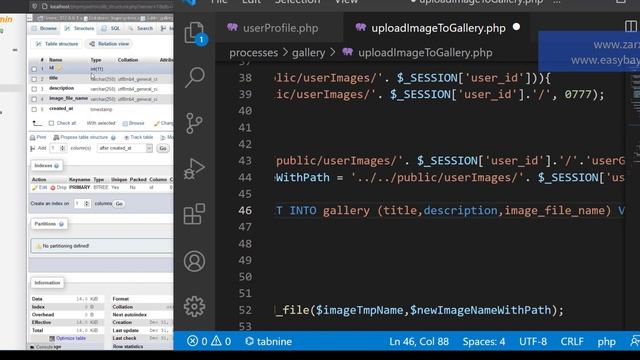Screen dimensions: 640x360
Task: Click the Name column header in structure table
Action: (56, 60)
